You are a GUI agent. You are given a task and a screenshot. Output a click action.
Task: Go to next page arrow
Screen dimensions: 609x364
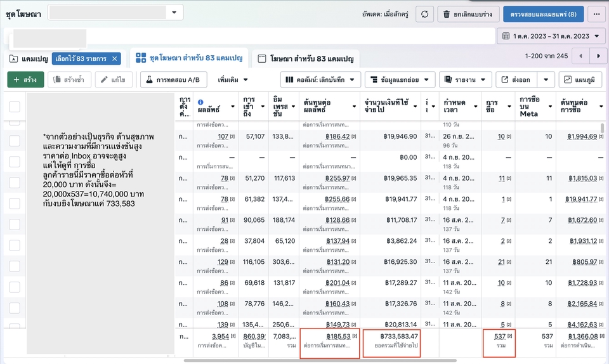click(x=598, y=56)
